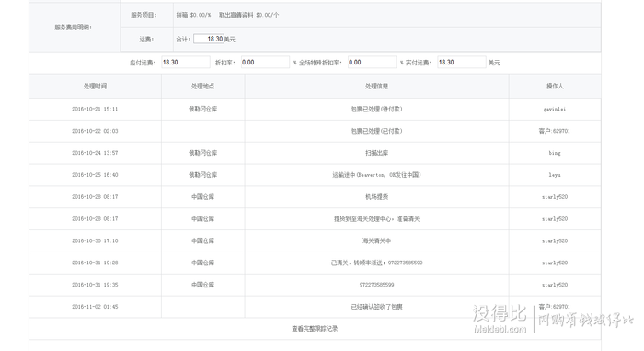Click the 处理地点 column header
The height and width of the screenshot is (351, 644).
coord(203,86)
